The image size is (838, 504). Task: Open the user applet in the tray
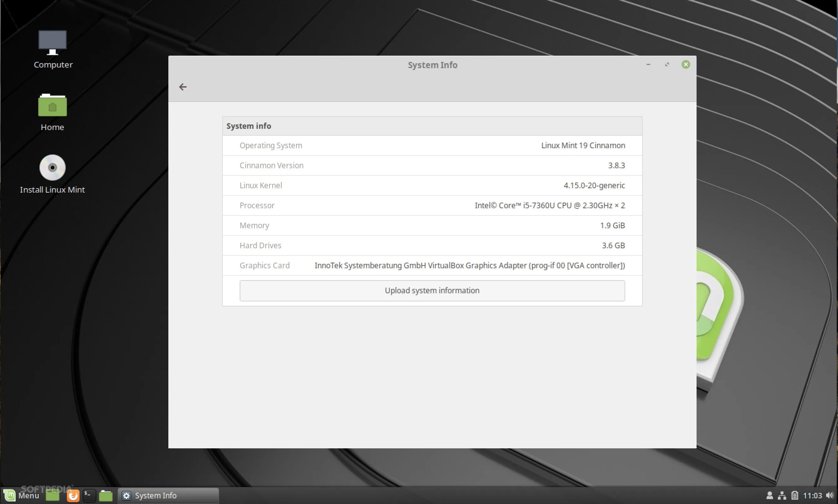point(770,496)
